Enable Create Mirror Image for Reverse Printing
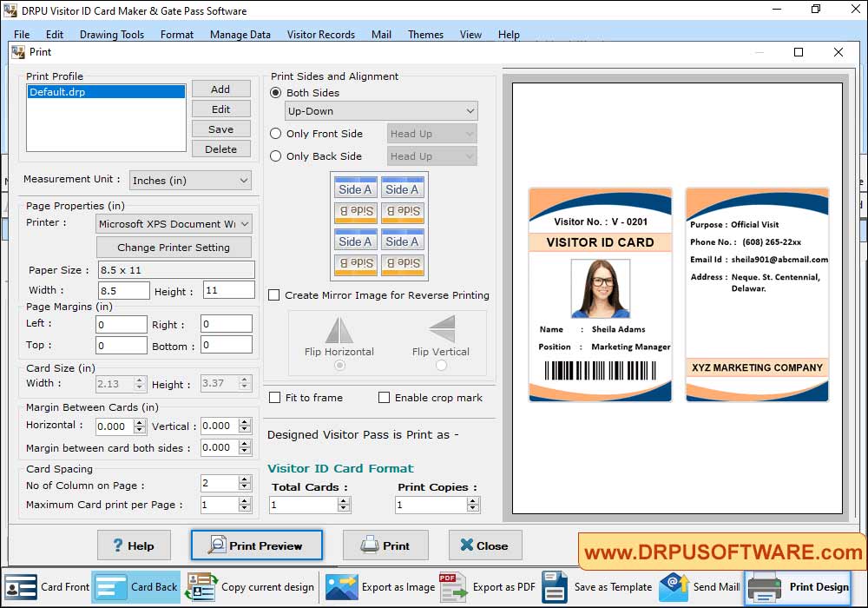This screenshot has height=608, width=868. click(x=274, y=295)
